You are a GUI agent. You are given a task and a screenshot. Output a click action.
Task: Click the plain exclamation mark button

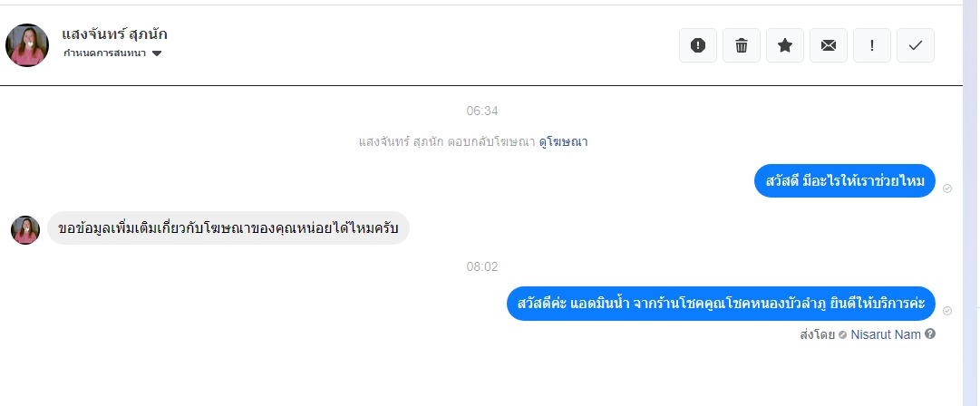click(872, 45)
